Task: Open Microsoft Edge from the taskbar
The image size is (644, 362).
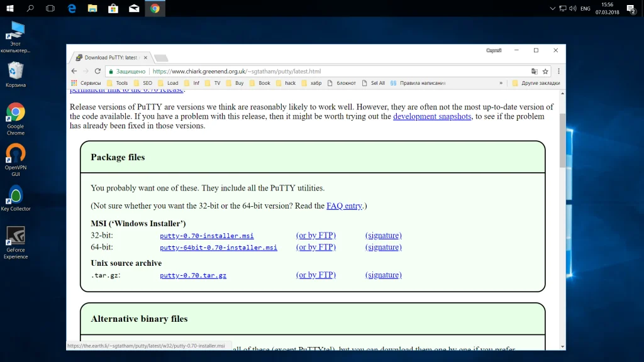Action: coord(72,8)
